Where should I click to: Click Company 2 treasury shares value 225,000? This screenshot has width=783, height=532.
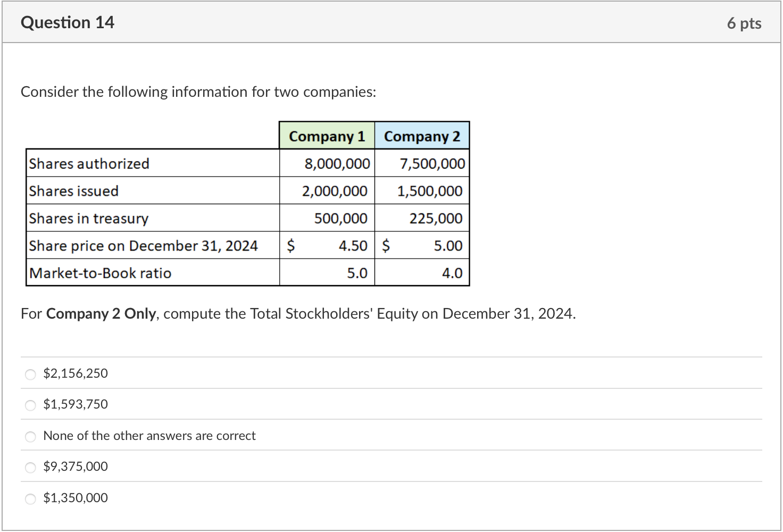pyautogui.click(x=436, y=218)
